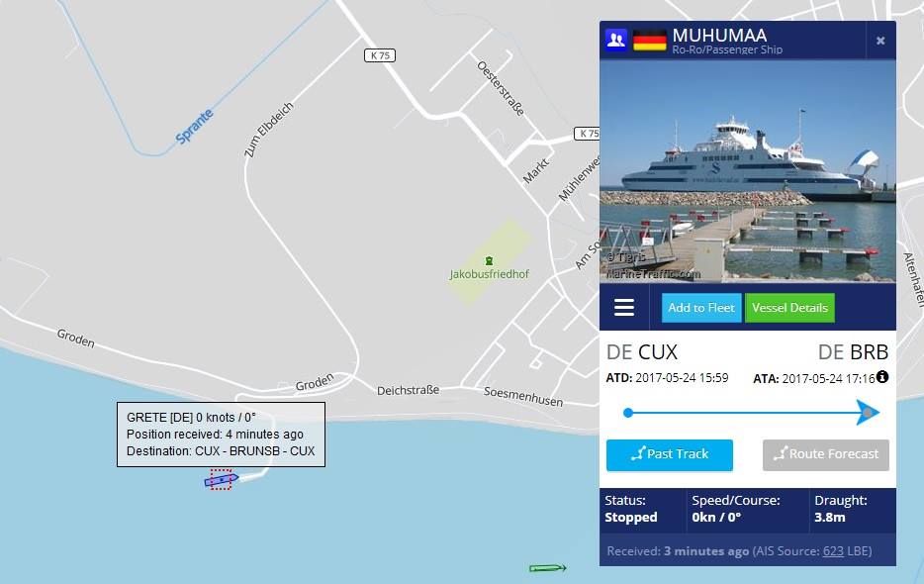Click the K 75 road label

[x=380, y=55]
